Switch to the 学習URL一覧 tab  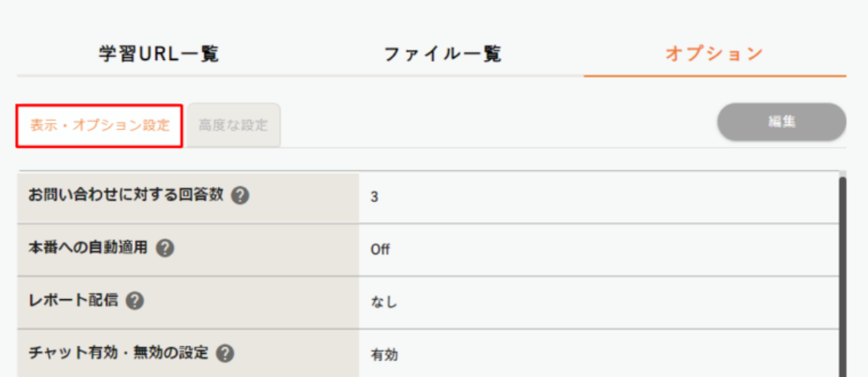[x=159, y=54]
